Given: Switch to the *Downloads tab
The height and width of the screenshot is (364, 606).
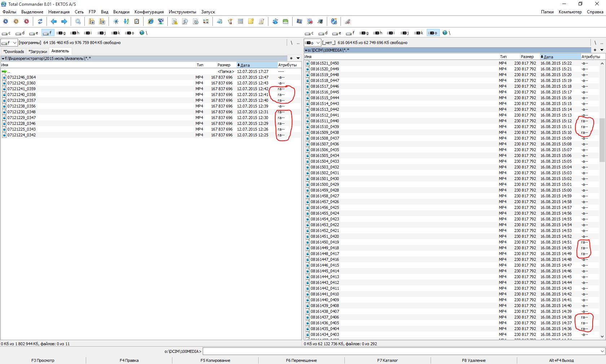Looking at the screenshot, I should [14, 52].
